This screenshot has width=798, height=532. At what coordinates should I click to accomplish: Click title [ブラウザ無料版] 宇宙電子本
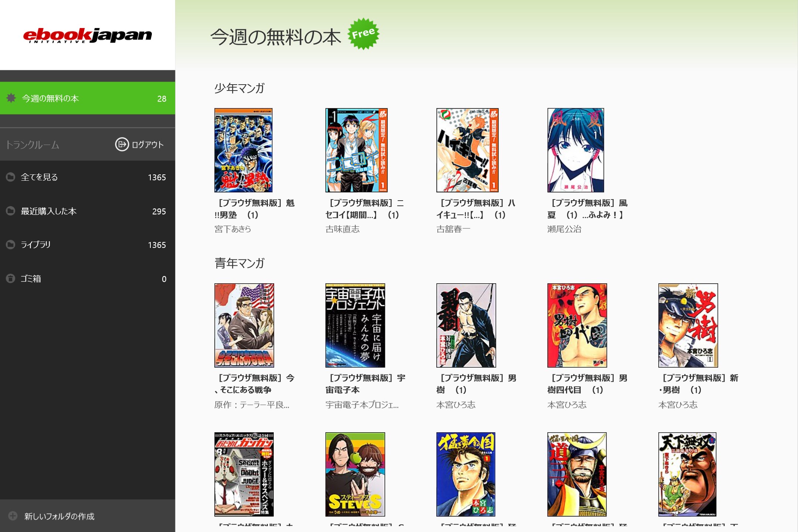coord(365,384)
